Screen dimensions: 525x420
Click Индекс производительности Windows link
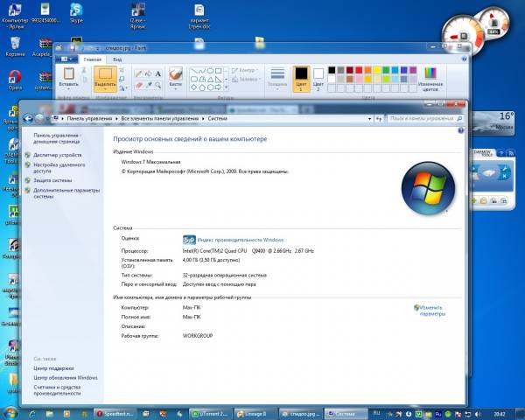pyautogui.click(x=241, y=240)
